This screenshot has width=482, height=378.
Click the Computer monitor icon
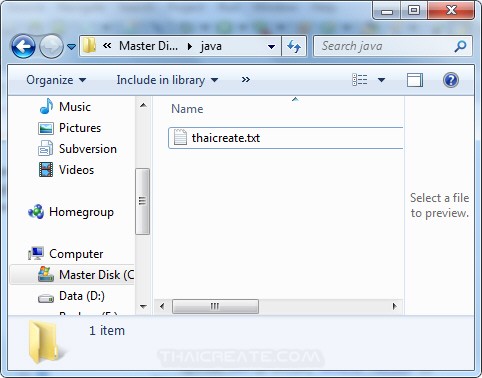(36, 254)
